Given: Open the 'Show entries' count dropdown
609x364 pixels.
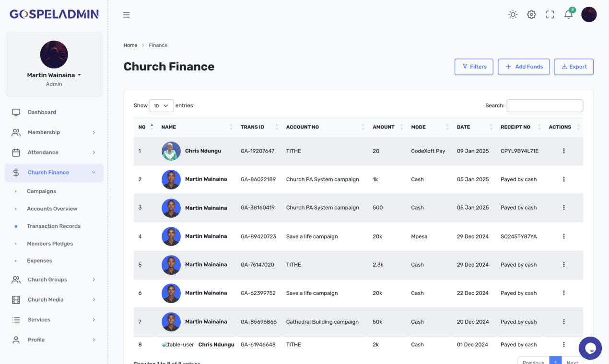Looking at the screenshot, I should tap(161, 106).
